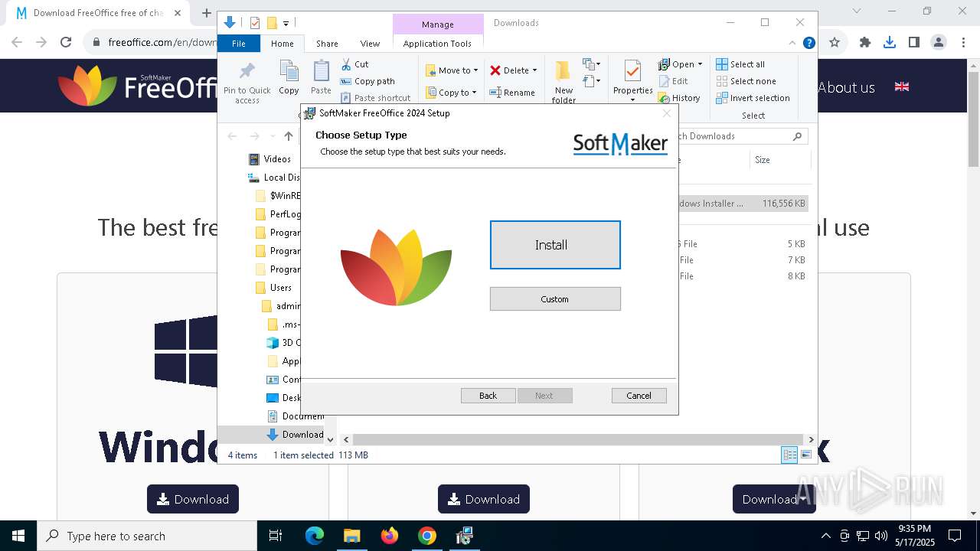Click the Search Downloads box

pyautogui.click(x=739, y=136)
